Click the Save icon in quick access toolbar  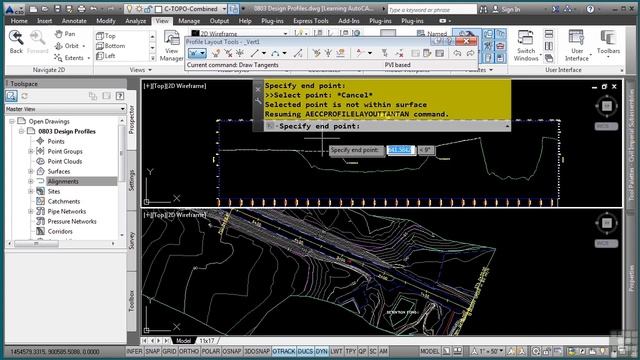point(58,9)
